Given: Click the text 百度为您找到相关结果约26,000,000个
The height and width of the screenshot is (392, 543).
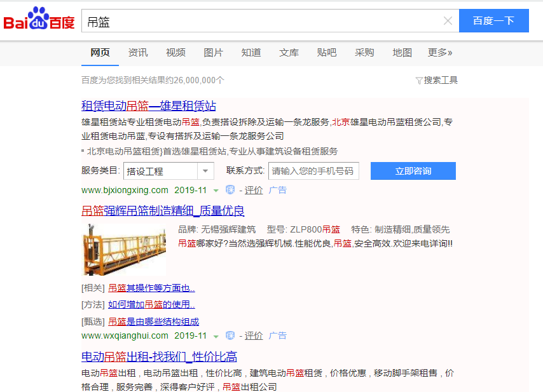Looking at the screenshot, I should pyautogui.click(x=153, y=80).
